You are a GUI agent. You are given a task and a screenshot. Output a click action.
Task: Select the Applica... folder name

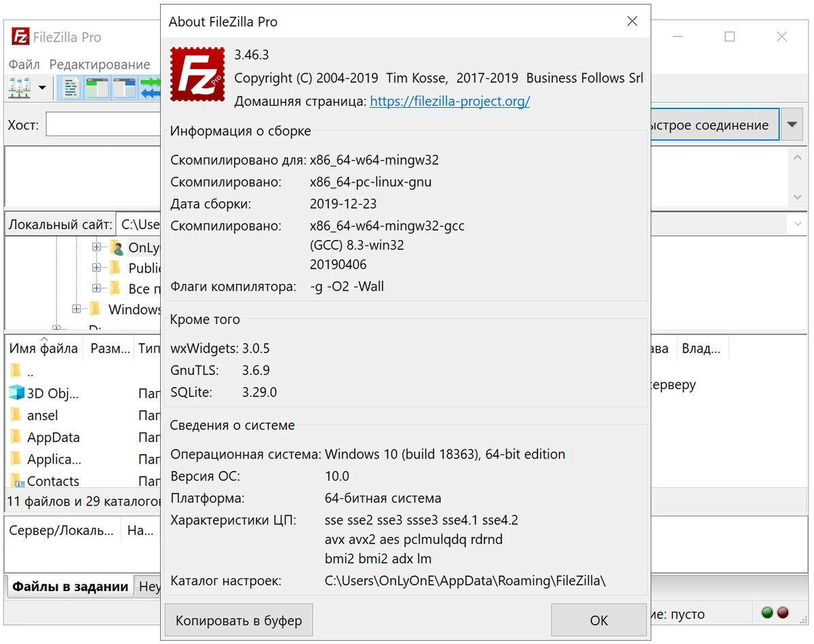pos(54,460)
